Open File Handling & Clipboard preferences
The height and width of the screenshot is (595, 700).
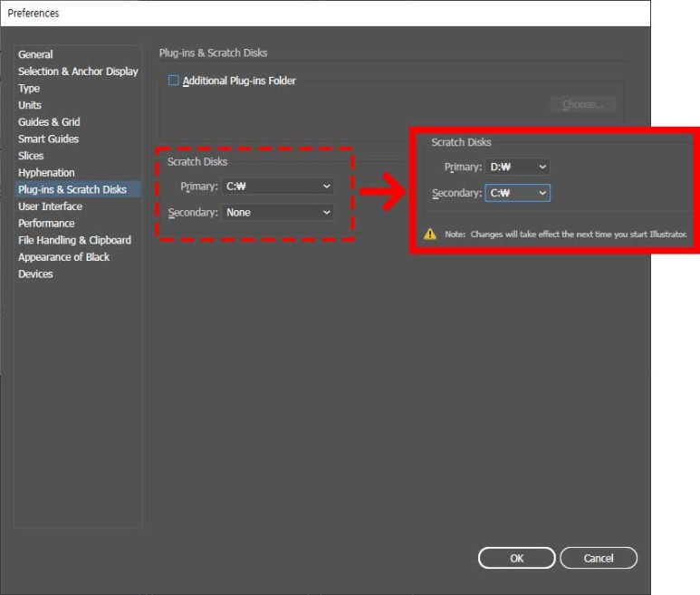pyautogui.click(x=74, y=240)
